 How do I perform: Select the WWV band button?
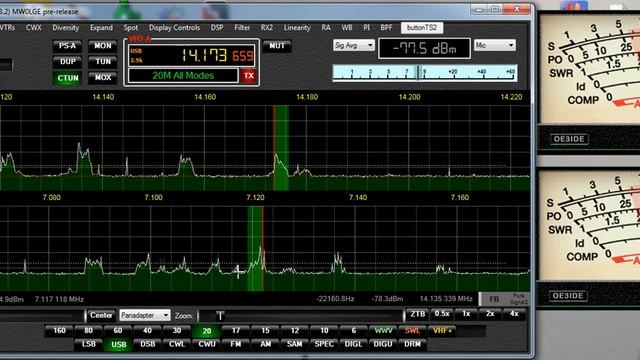click(383, 331)
